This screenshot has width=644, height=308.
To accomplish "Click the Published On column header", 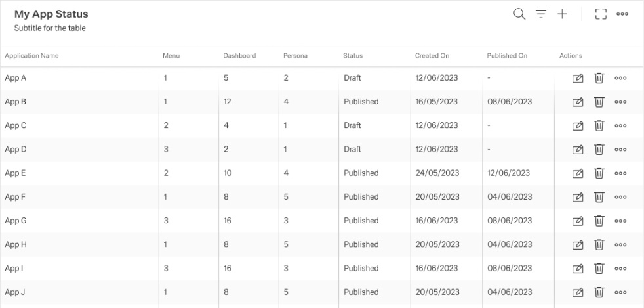I will pos(507,56).
